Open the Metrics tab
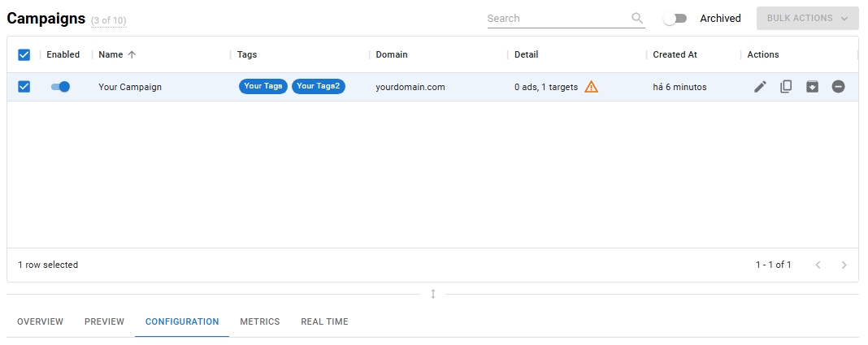The width and height of the screenshot is (868, 345). (259, 322)
